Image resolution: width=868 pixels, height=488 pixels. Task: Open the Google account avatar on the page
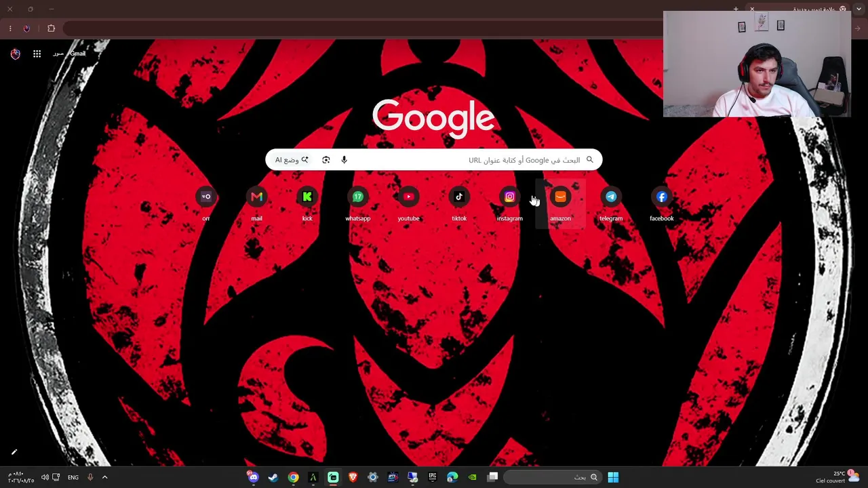[x=15, y=54]
